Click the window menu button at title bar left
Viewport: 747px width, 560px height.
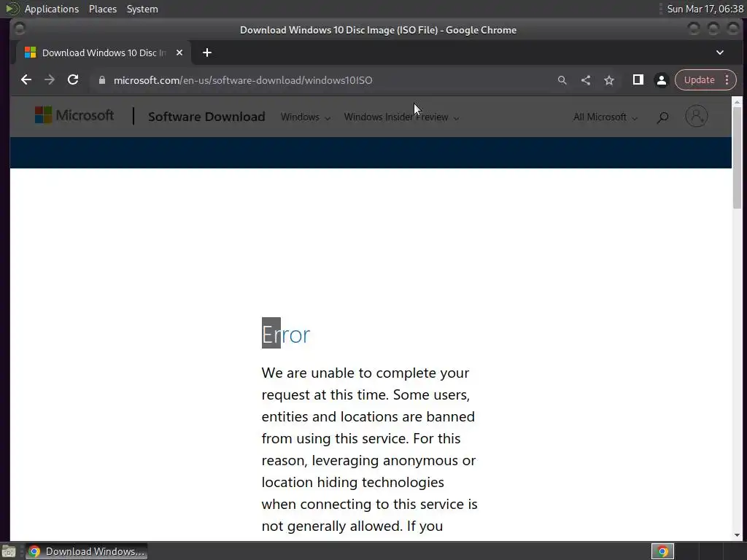pyautogui.click(x=20, y=29)
